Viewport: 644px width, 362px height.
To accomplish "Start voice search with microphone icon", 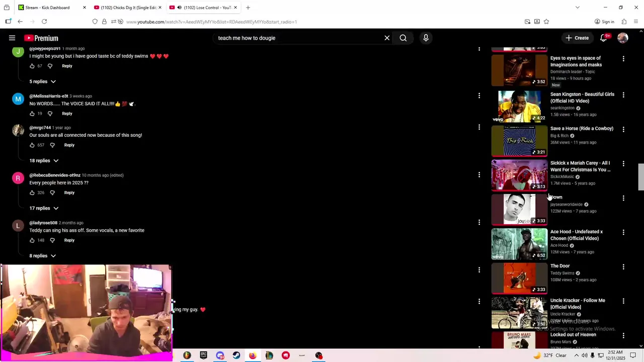I will point(426,38).
